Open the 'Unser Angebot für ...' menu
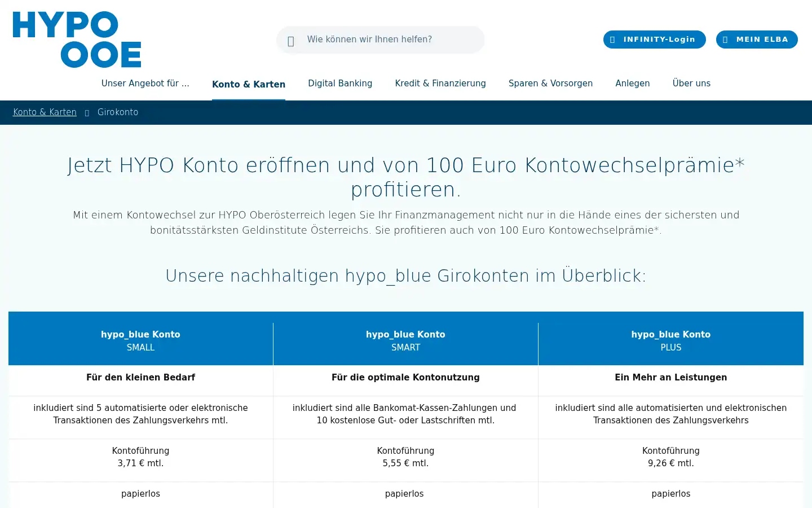This screenshot has height=508, width=812. (x=145, y=84)
